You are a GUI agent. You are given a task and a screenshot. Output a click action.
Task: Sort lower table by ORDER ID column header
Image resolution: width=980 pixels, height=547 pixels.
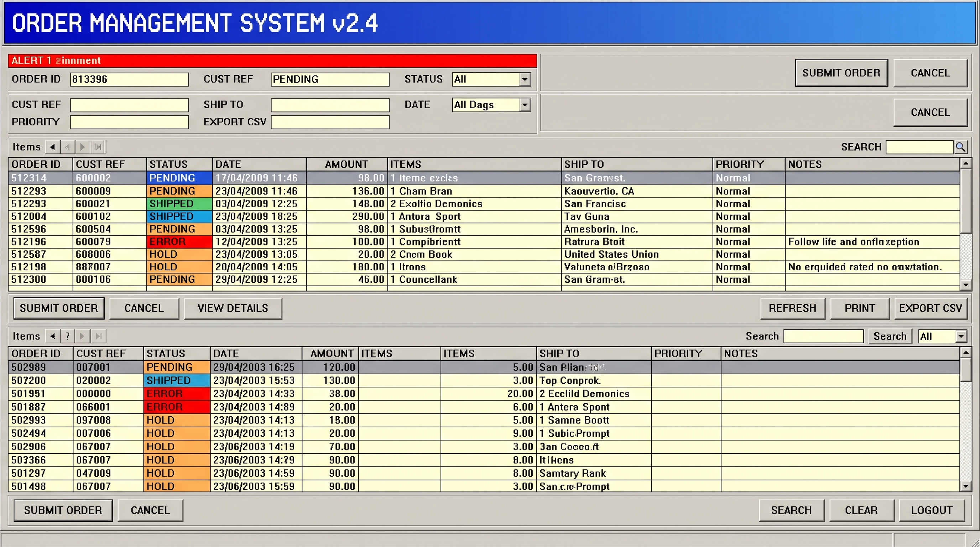tap(41, 354)
